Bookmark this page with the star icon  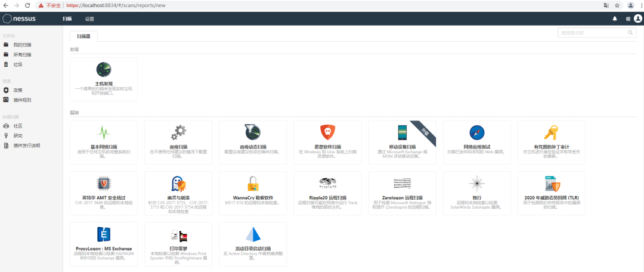tap(617, 5)
